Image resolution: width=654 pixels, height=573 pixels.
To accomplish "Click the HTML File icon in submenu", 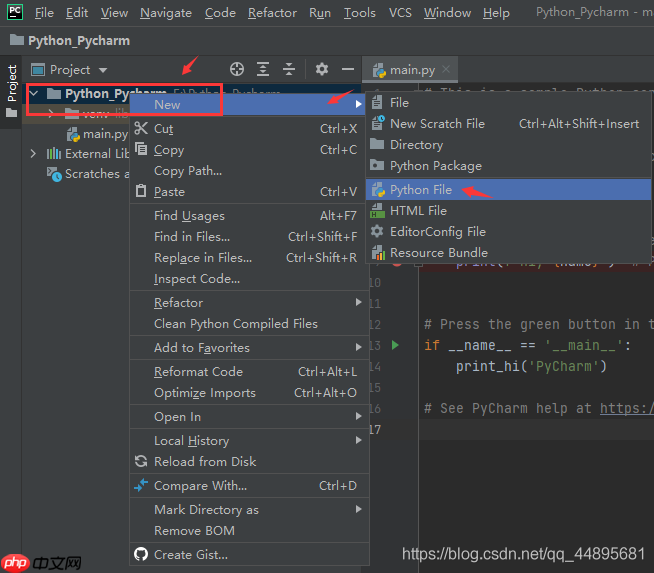I will click(x=377, y=211).
